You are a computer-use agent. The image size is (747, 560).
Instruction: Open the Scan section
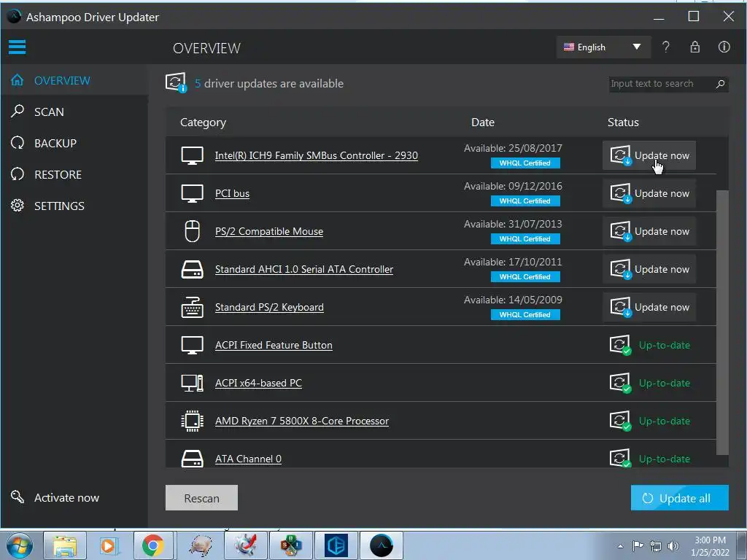tap(74, 112)
